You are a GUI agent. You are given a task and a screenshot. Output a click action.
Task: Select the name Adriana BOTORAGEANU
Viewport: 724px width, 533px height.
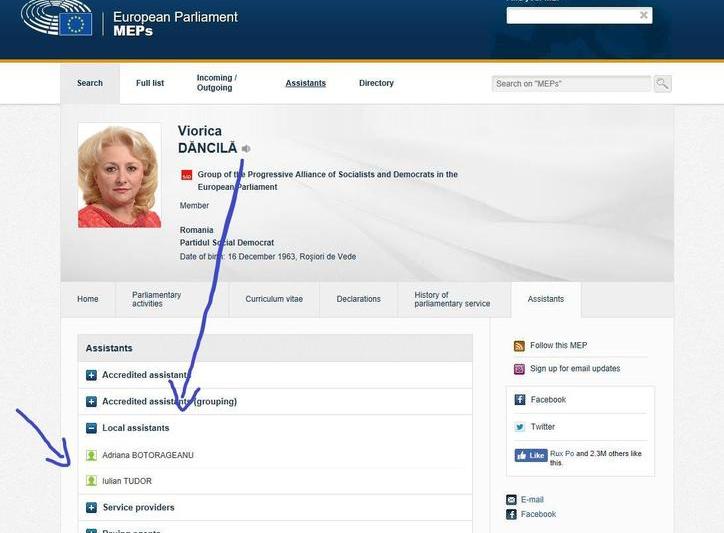pyautogui.click(x=148, y=455)
